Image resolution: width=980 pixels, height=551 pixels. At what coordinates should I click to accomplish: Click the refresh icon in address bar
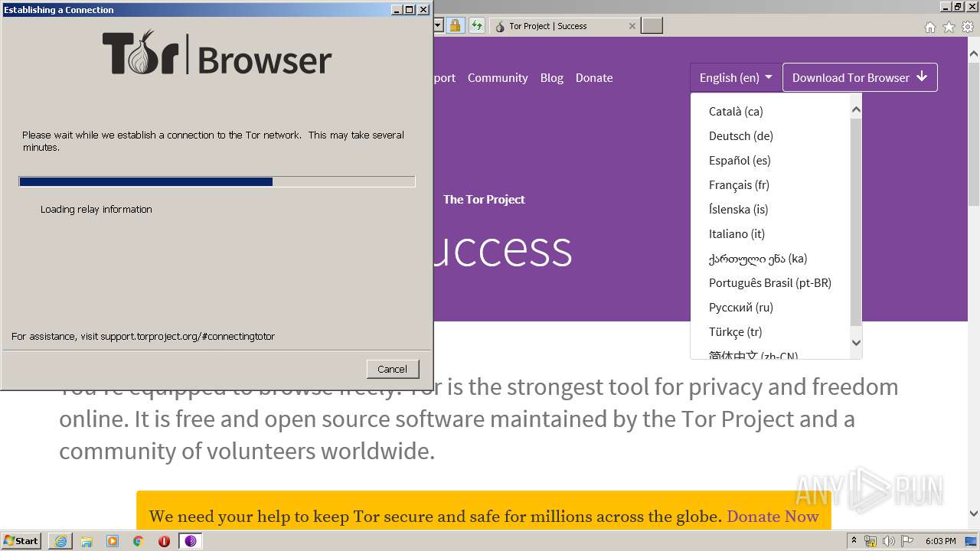(477, 26)
